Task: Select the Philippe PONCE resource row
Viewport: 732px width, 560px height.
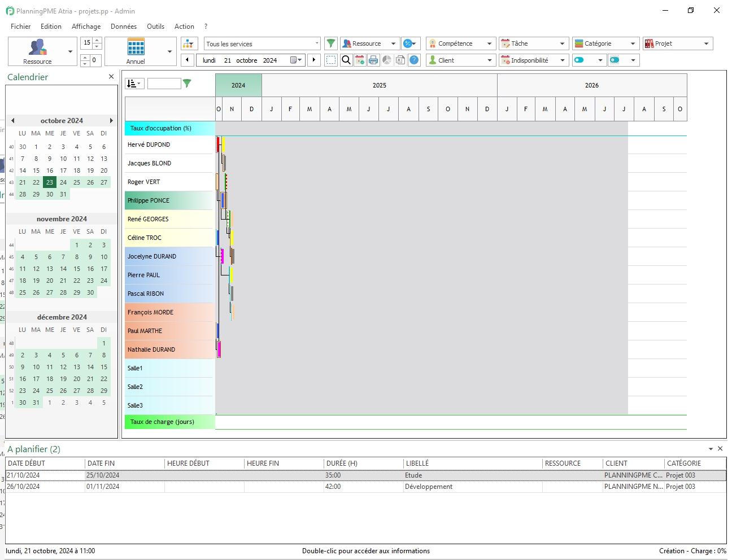Action: point(169,200)
